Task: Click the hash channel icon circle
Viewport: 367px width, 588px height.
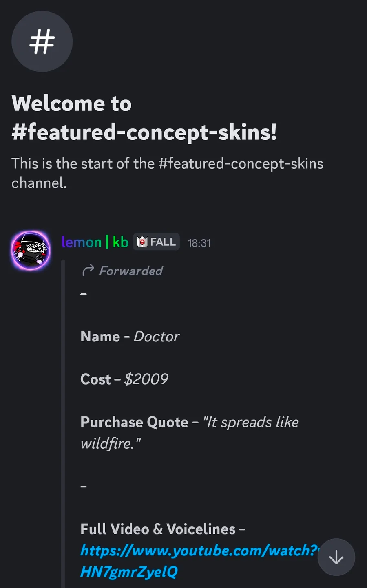Action: tap(42, 42)
